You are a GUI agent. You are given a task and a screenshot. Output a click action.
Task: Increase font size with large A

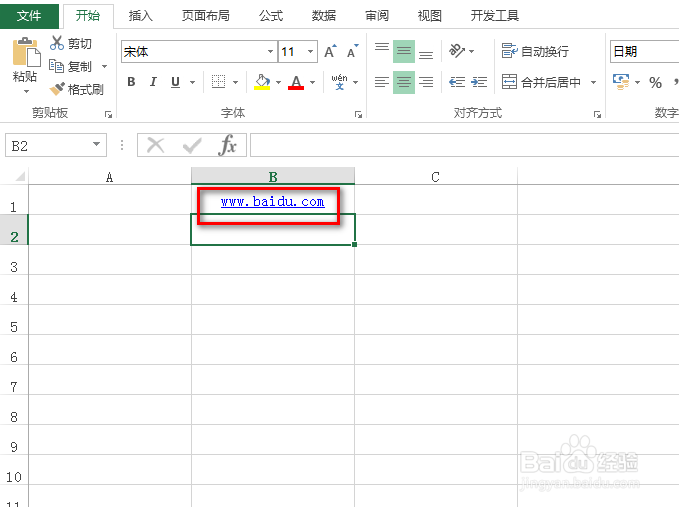click(x=330, y=52)
